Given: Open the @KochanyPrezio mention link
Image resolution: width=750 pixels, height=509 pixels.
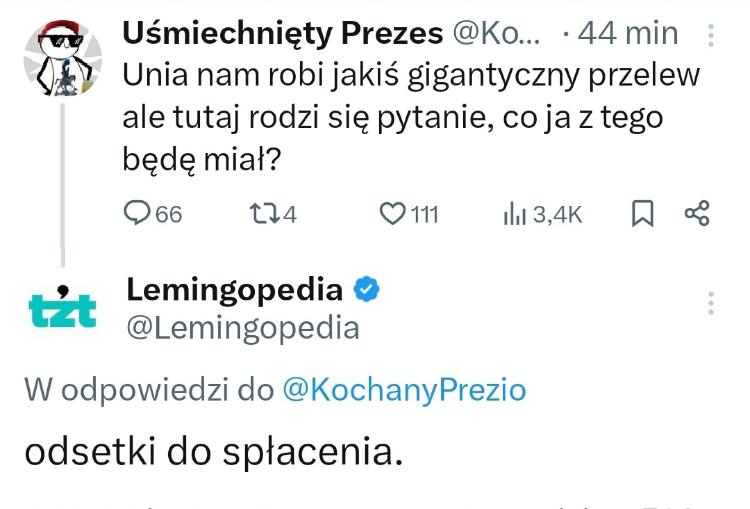Looking at the screenshot, I should [x=404, y=390].
